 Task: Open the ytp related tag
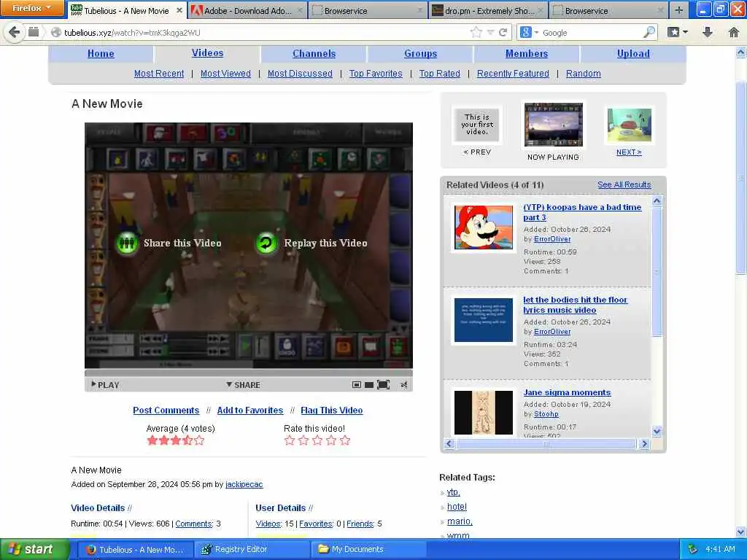click(x=453, y=492)
